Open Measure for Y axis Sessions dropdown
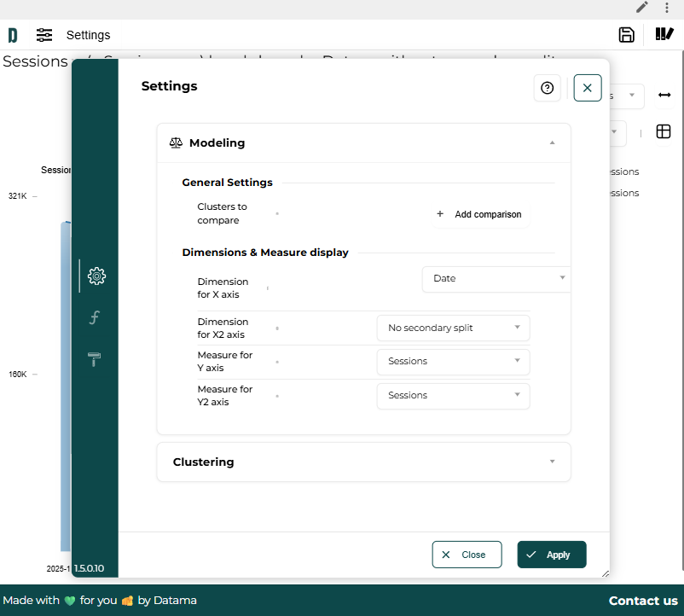 point(453,362)
